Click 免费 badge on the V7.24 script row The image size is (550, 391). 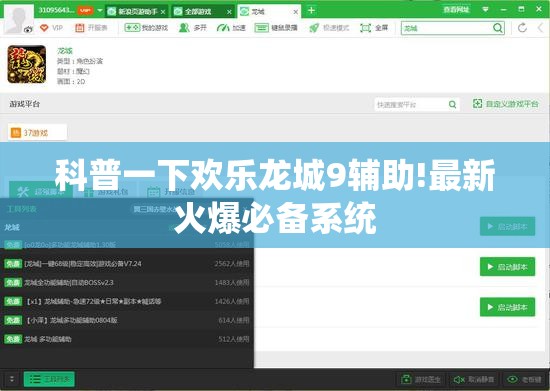pos(13,264)
